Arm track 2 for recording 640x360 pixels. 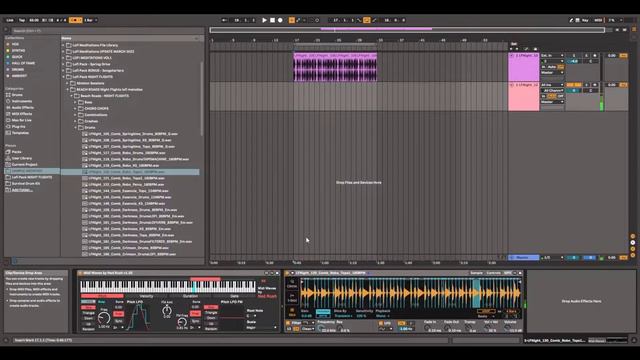click(x=594, y=85)
